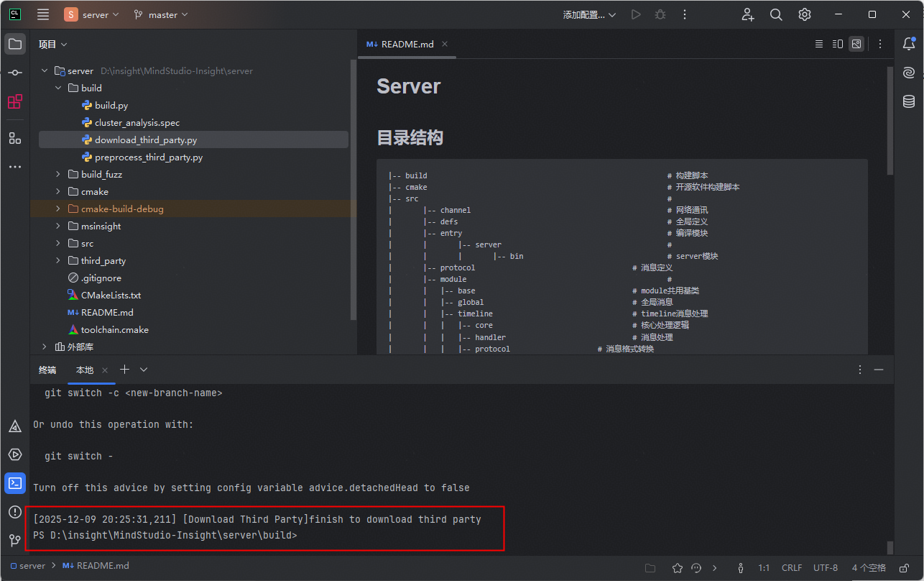The height and width of the screenshot is (581, 924).
Task: Open the Git tool window
Action: tap(15, 540)
